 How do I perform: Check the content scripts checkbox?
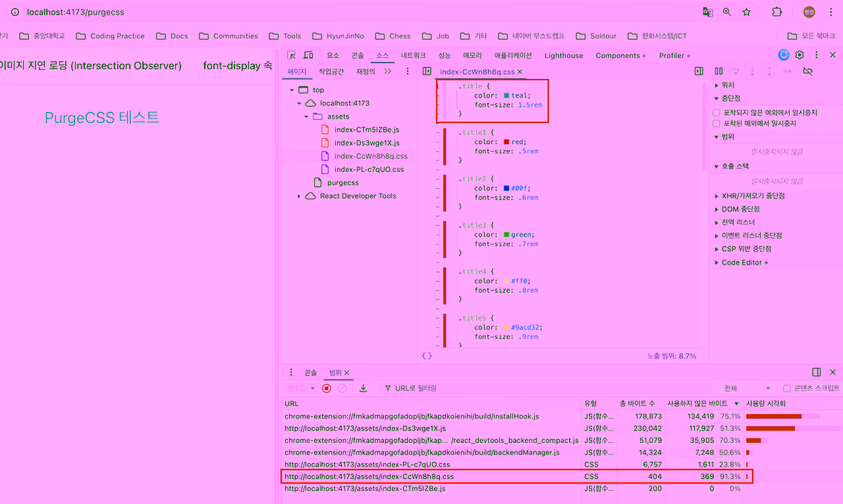coord(786,388)
